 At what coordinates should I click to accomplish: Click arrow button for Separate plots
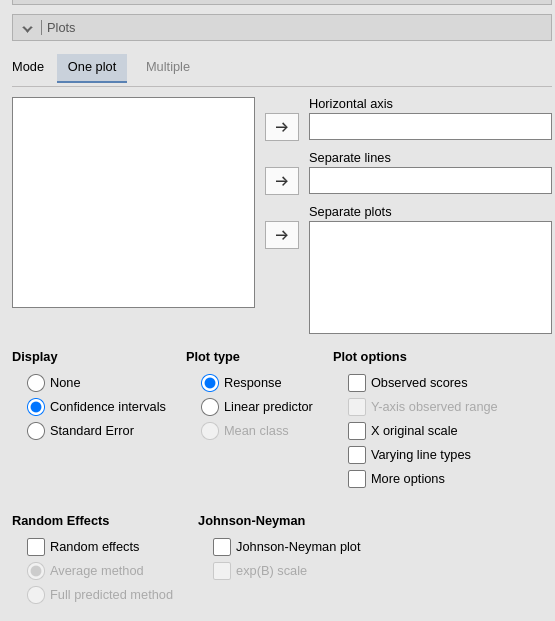coord(282,235)
